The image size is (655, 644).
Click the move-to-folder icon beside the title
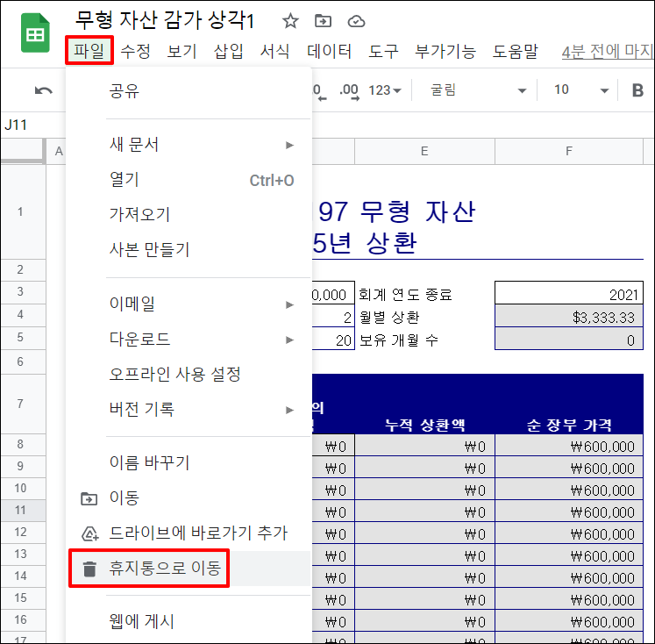click(x=324, y=21)
